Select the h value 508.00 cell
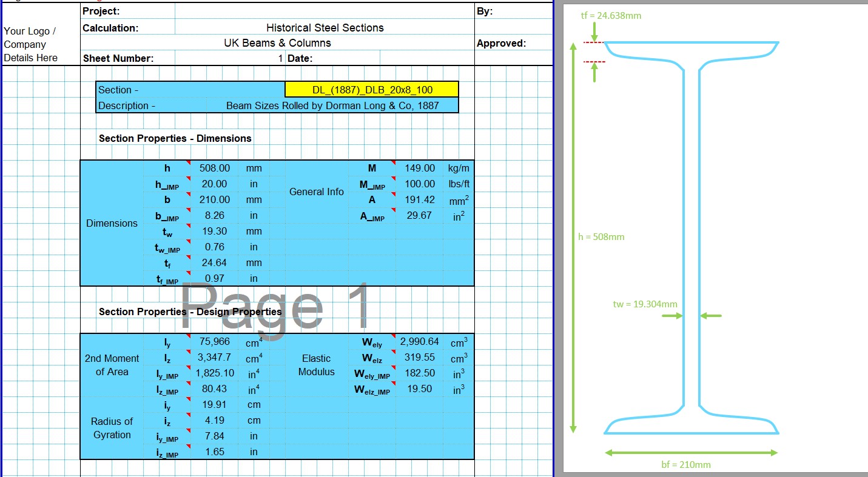This screenshot has width=868, height=477. (x=215, y=168)
